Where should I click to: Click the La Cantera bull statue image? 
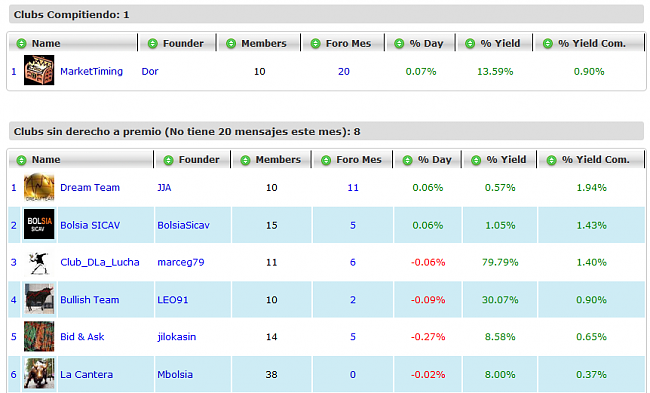pos(39,374)
